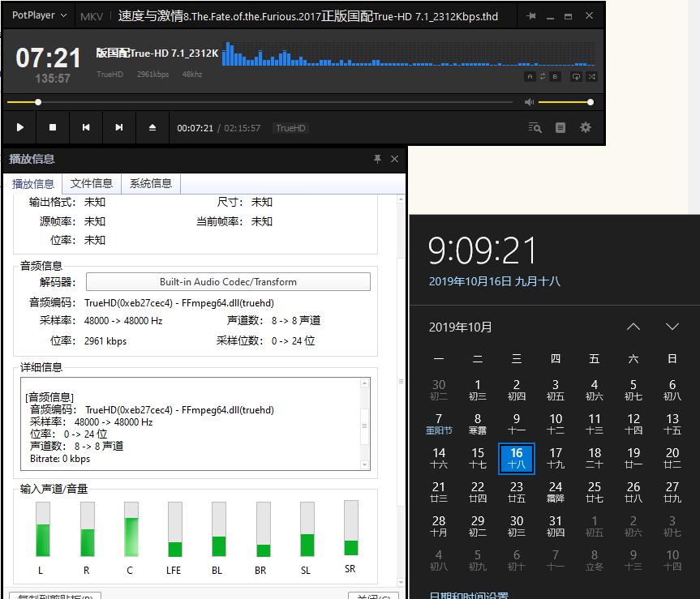Go to next month with down chevron

tap(672, 327)
